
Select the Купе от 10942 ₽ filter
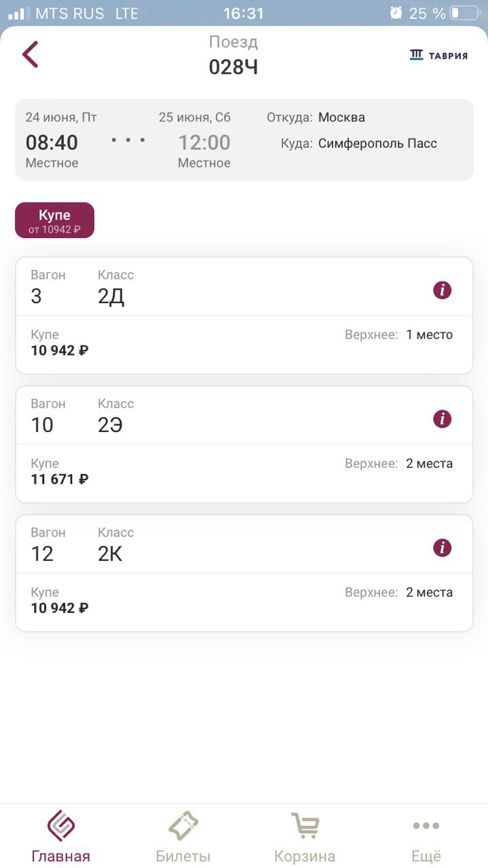coord(54,220)
